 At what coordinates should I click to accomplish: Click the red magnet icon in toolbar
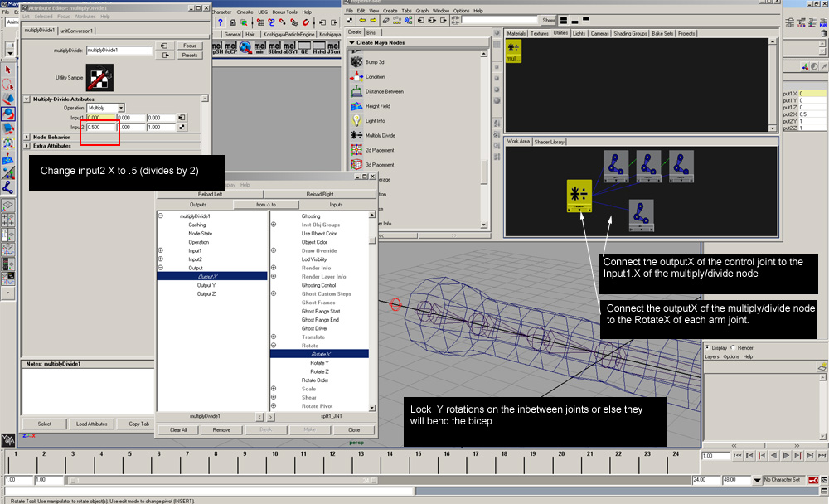pyautogui.click(x=306, y=22)
